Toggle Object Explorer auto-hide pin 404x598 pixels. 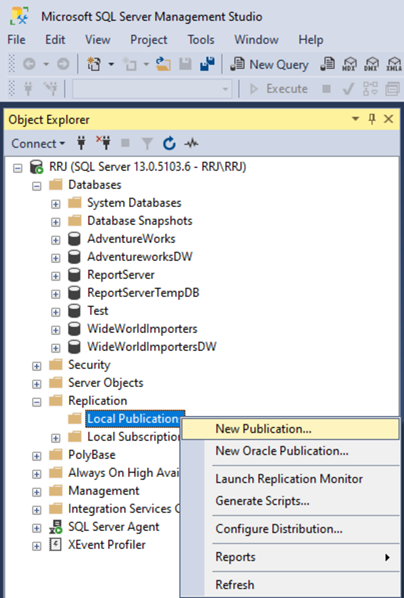pyautogui.click(x=372, y=119)
